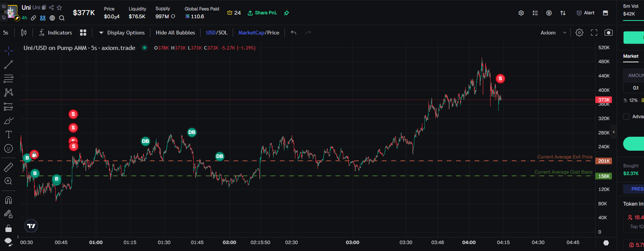Screen dimensions: 644x251
Task: Toggle magnet mode for drawings
Action: 9,200
